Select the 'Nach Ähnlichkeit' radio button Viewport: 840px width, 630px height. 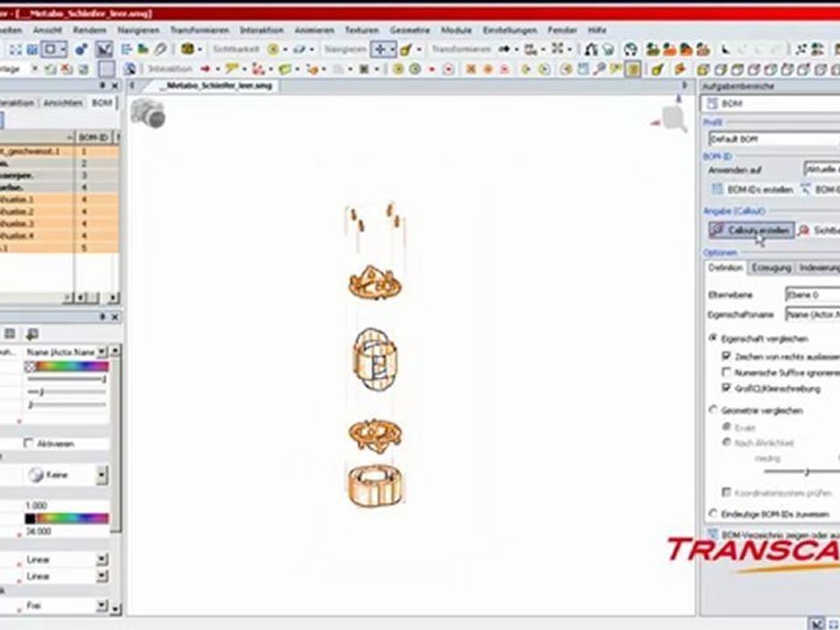click(726, 442)
